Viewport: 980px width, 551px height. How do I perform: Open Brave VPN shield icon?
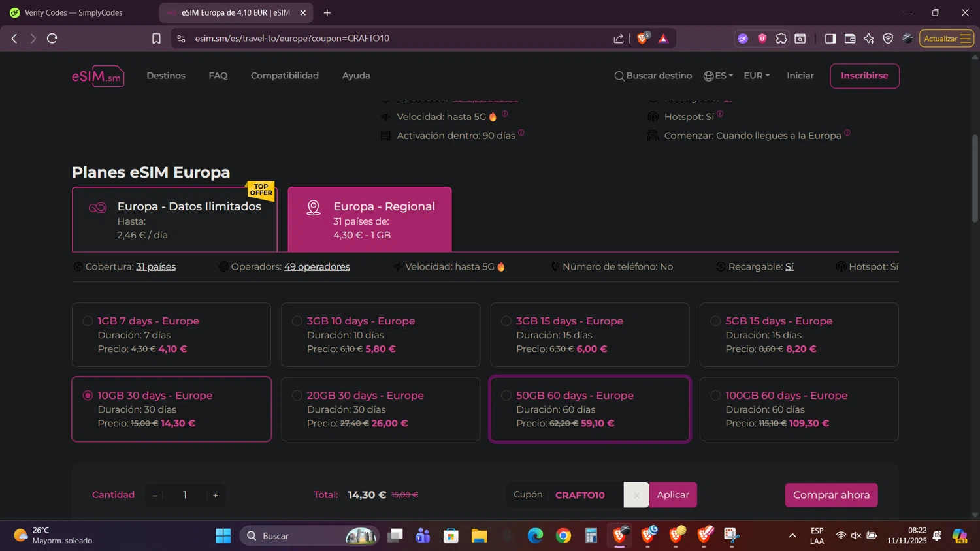[888, 39]
